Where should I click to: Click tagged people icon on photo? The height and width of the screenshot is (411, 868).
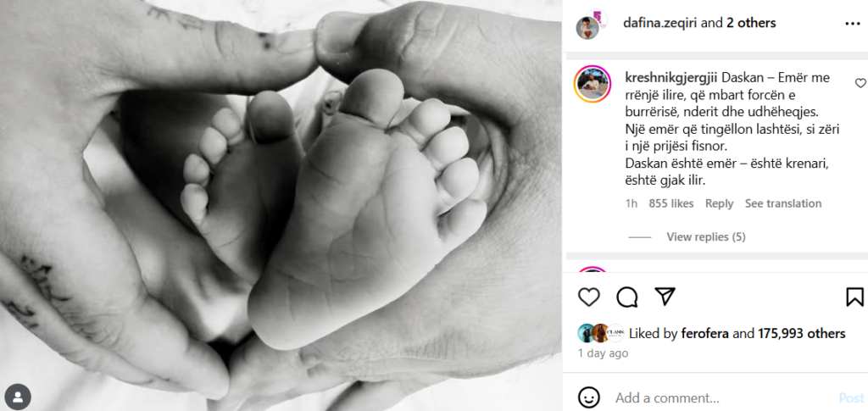coord(18,397)
